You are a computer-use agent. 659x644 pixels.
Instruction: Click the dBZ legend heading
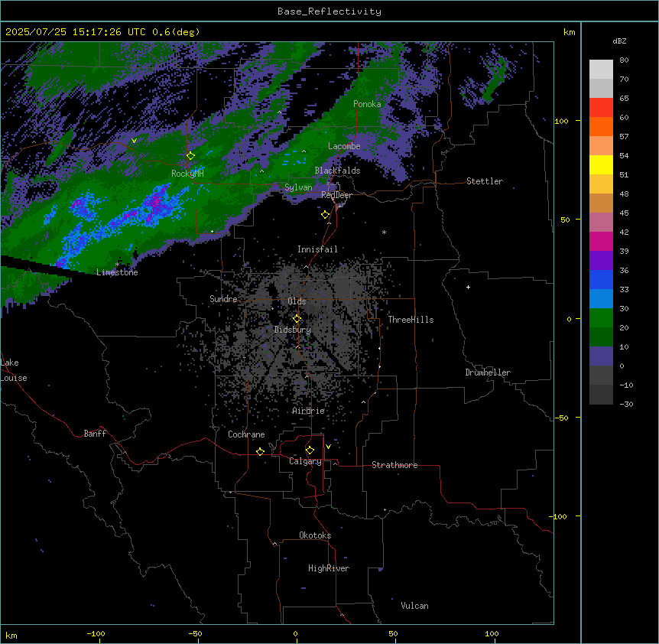(619, 41)
